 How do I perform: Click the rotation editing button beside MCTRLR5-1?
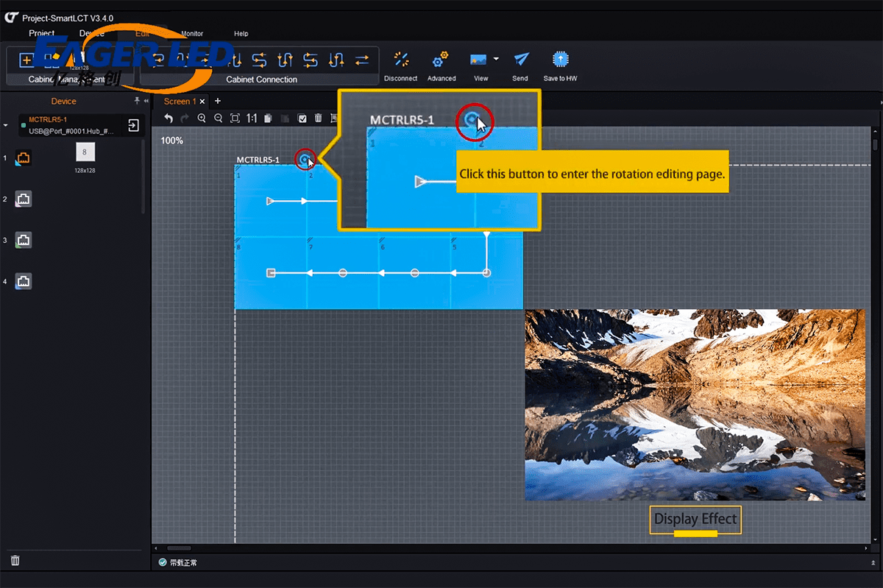[304, 159]
